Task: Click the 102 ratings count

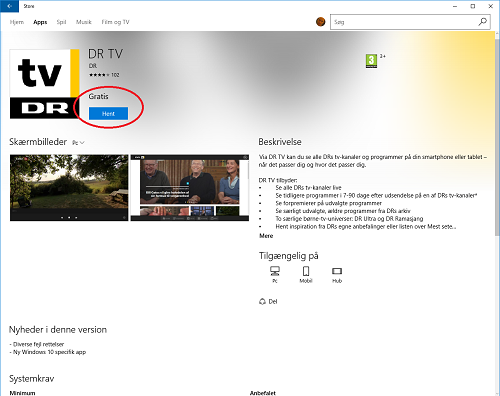Action: [x=115, y=75]
